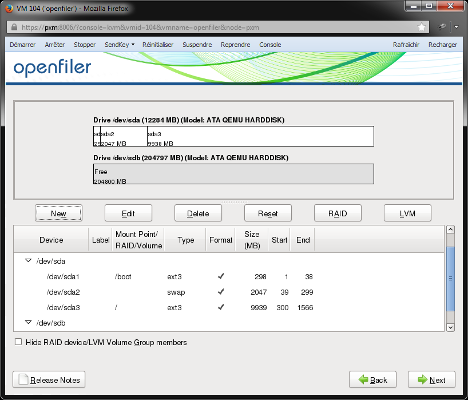This screenshot has height=400, width=468.
Task: Click the Edit partition button
Action: pyautogui.click(x=128, y=213)
